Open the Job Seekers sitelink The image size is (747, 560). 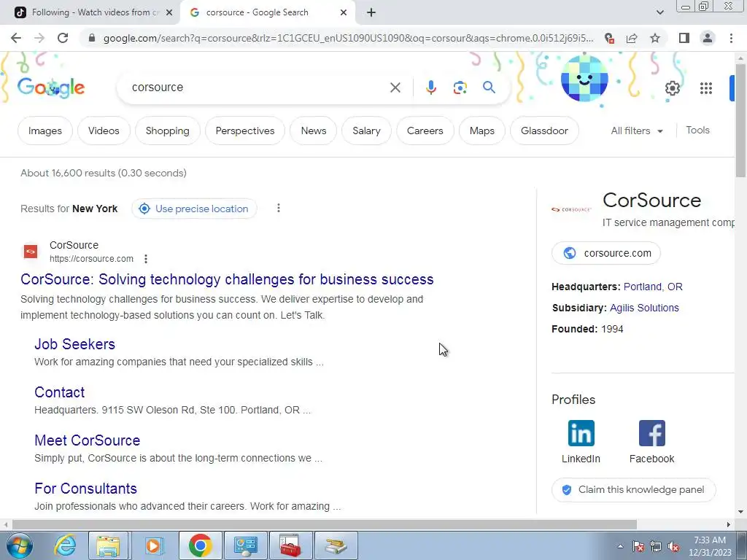[x=75, y=344]
